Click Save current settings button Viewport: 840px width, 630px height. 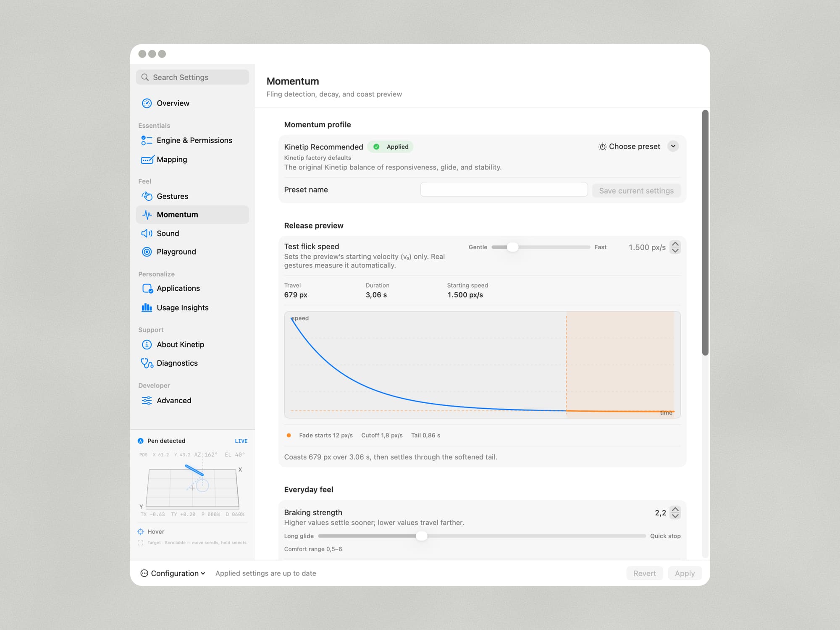[x=636, y=191]
